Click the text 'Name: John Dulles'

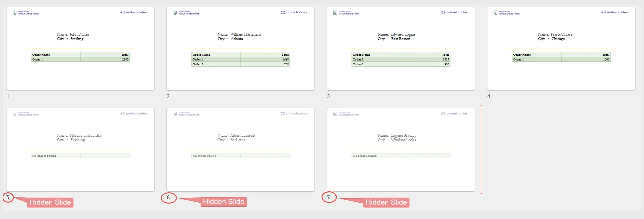(73, 34)
